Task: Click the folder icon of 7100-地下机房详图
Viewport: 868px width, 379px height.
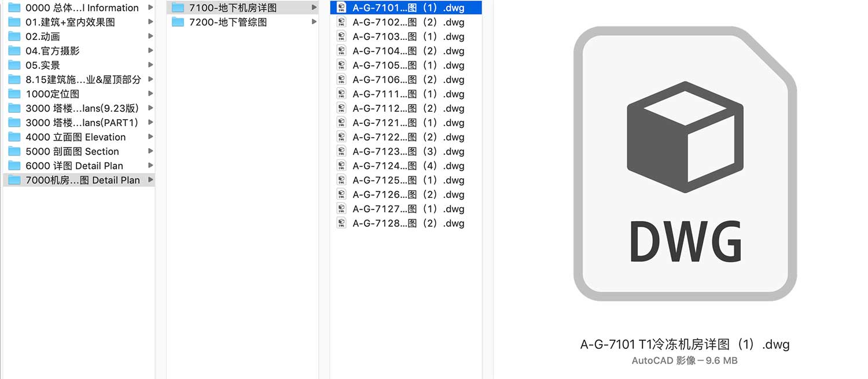Action: click(178, 8)
